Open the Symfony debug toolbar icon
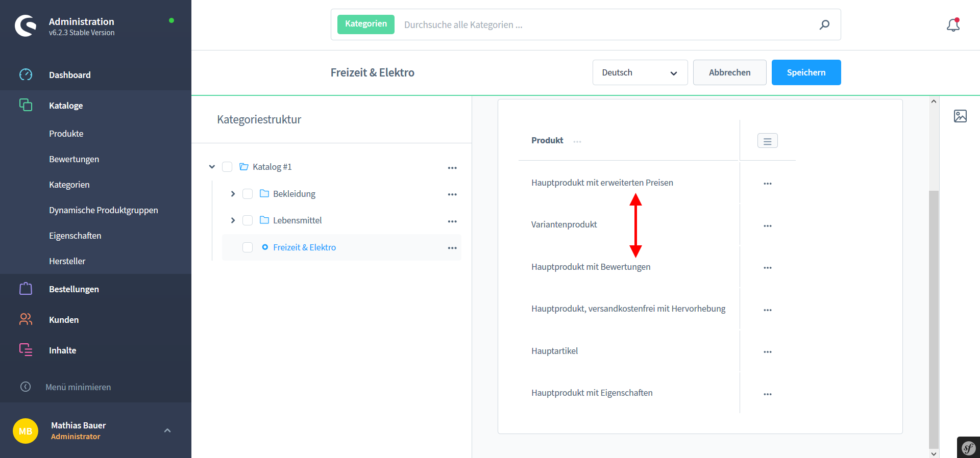This screenshot has height=458, width=980. pos(968,448)
